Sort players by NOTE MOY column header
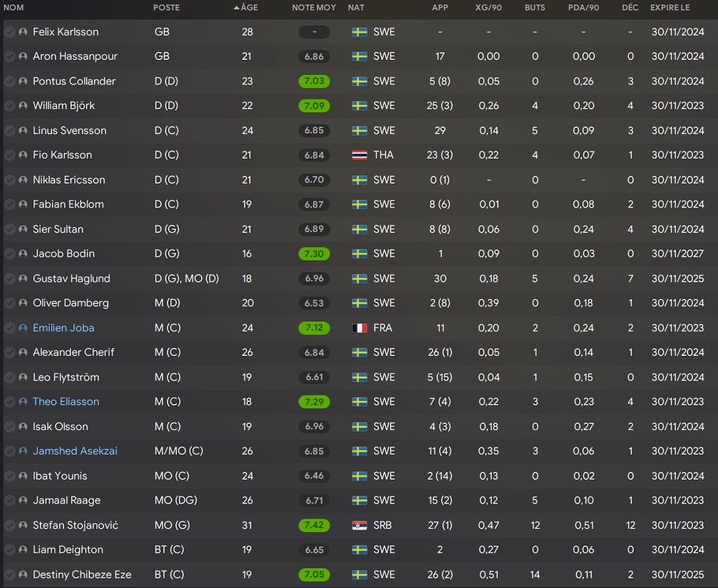Screen dimensions: 718x588 (x=314, y=8)
